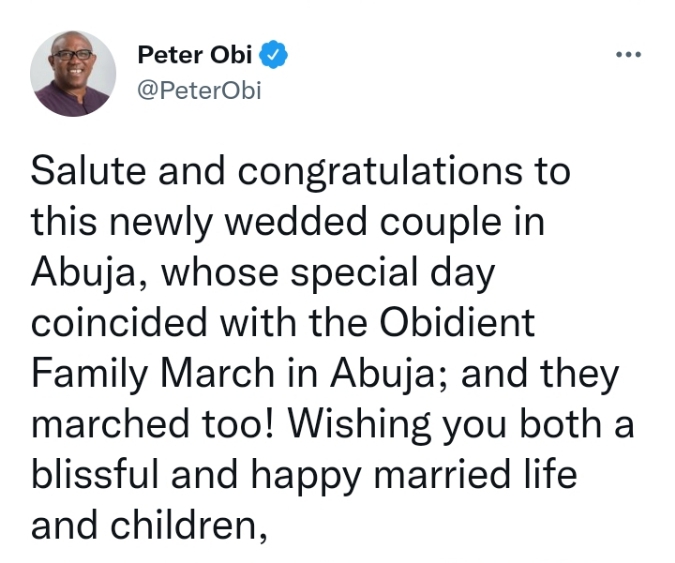Click the word "Wishing" in the tweet
The width and height of the screenshot is (675, 563).
pos(339,425)
